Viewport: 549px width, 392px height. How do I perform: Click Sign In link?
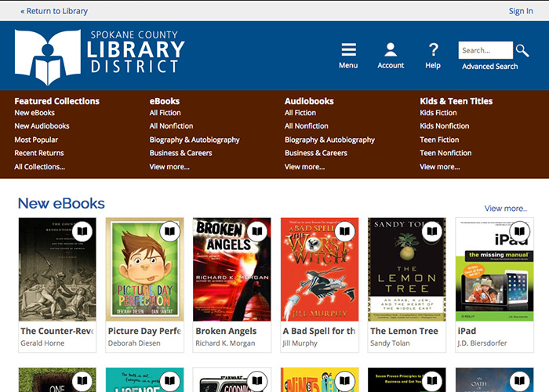point(521,11)
